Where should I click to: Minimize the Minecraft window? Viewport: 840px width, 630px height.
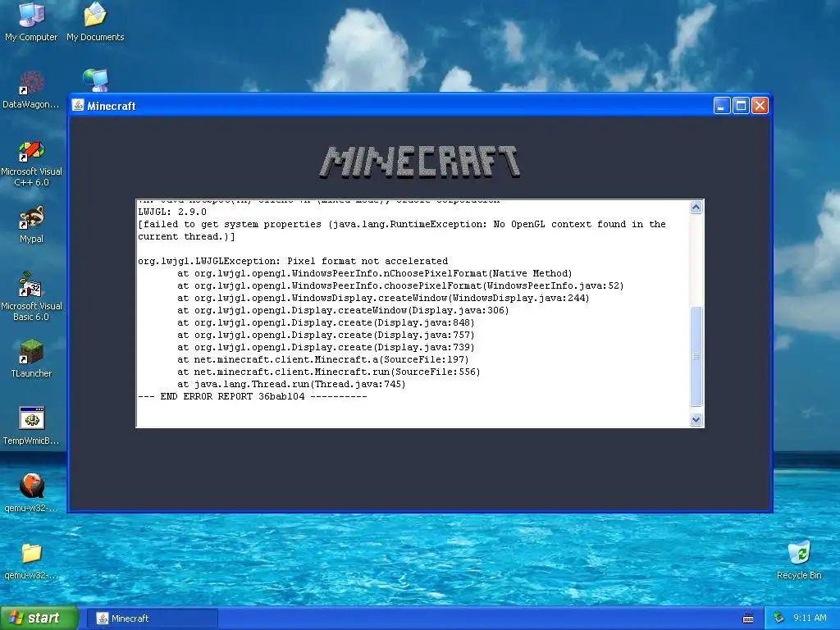722,106
